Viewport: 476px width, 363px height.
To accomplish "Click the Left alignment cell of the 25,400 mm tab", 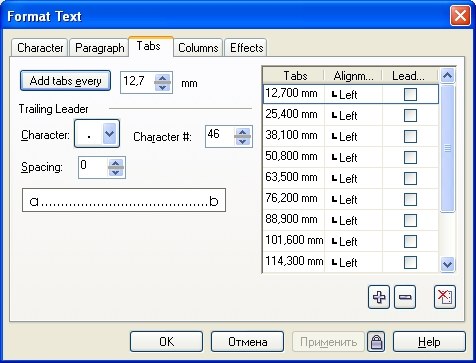I will click(x=353, y=116).
